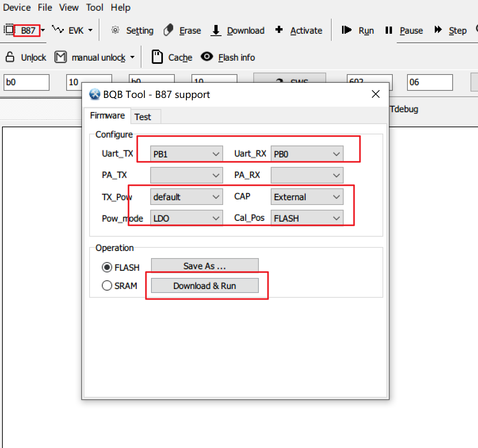
Task: Select the SRAM radio button
Action: pos(107,285)
